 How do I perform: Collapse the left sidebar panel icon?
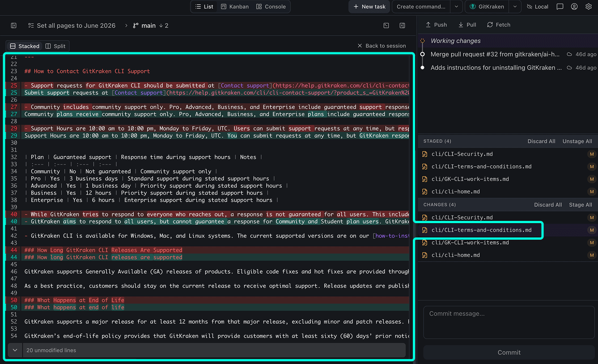coord(14,25)
